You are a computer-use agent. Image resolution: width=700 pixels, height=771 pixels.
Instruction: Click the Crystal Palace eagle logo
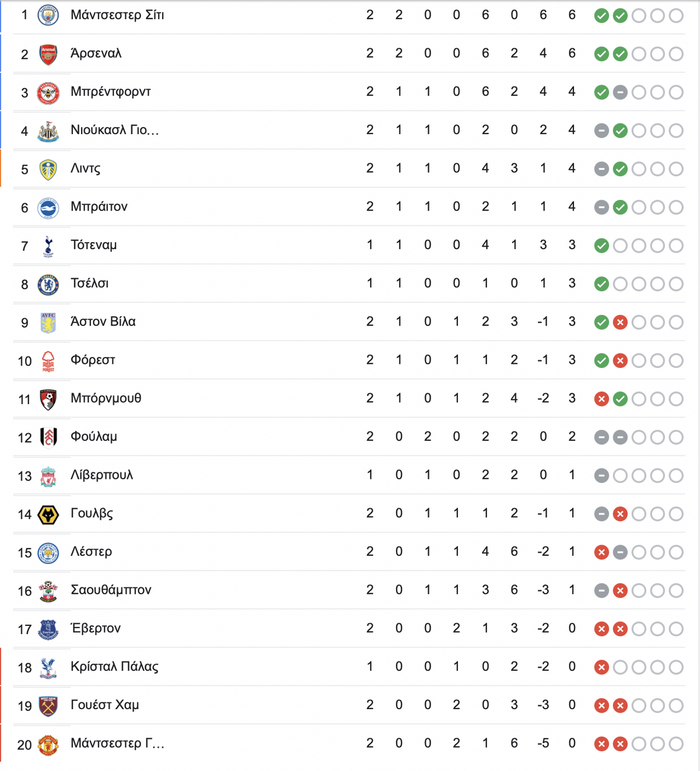click(x=48, y=668)
